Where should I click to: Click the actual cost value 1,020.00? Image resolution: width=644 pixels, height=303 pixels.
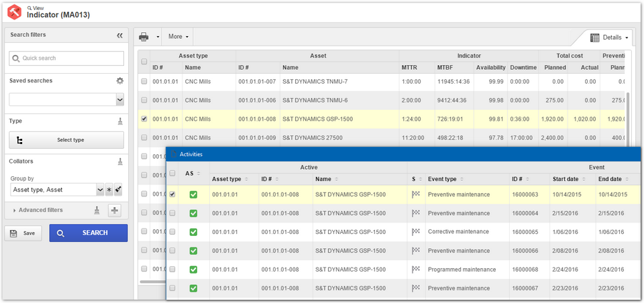coord(584,119)
